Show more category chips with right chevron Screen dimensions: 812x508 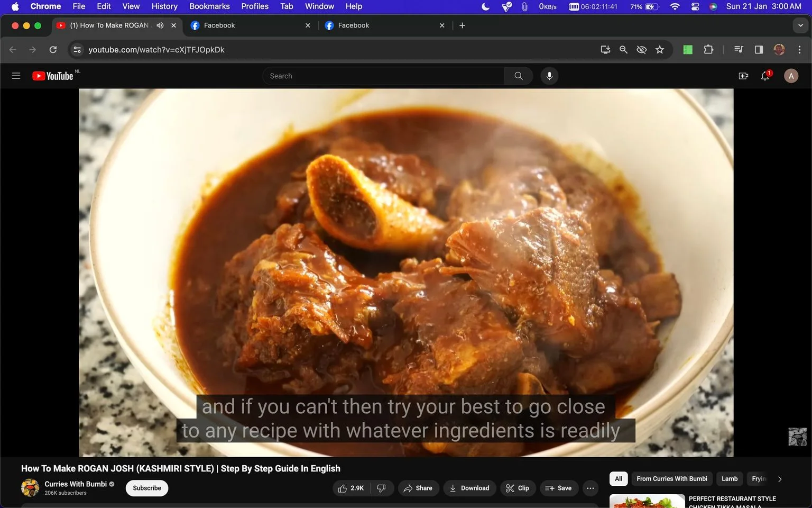779,479
